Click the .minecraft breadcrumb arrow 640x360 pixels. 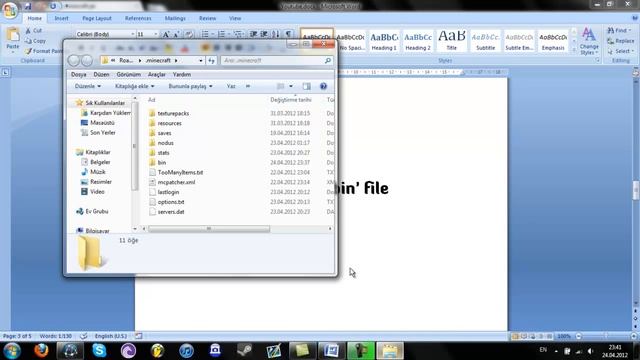click(x=176, y=60)
